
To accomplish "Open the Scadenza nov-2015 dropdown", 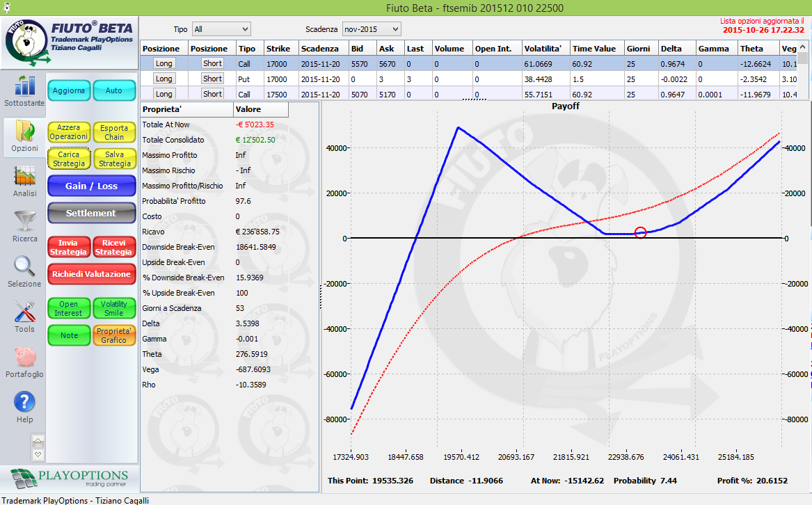I will pyautogui.click(x=372, y=29).
